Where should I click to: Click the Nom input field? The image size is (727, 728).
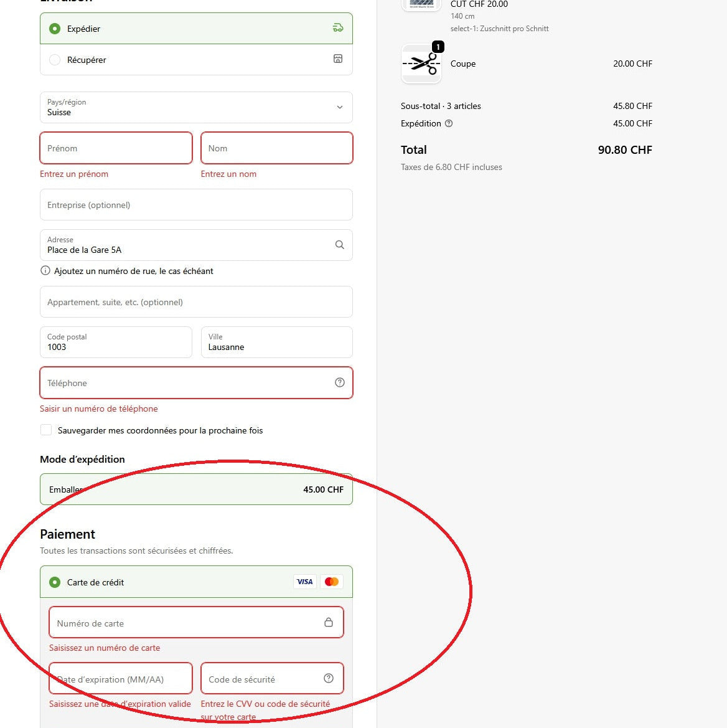(x=276, y=148)
